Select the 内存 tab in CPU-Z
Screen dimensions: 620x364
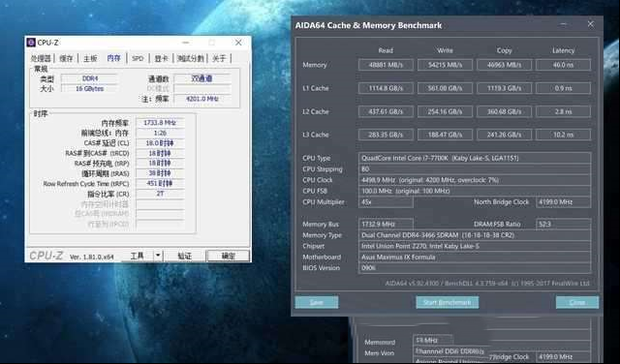[114, 58]
